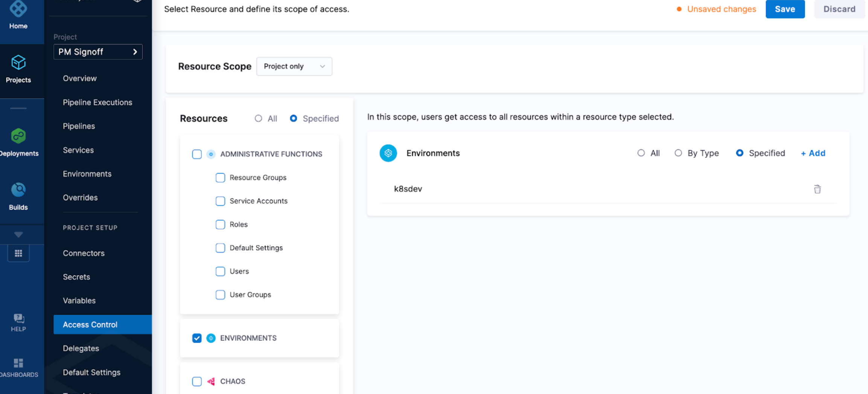
Task: Expand more modules with the down arrow
Action: click(x=18, y=235)
